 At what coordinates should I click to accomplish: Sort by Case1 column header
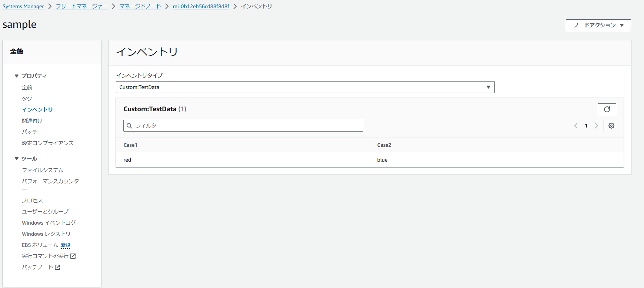pyautogui.click(x=130, y=145)
